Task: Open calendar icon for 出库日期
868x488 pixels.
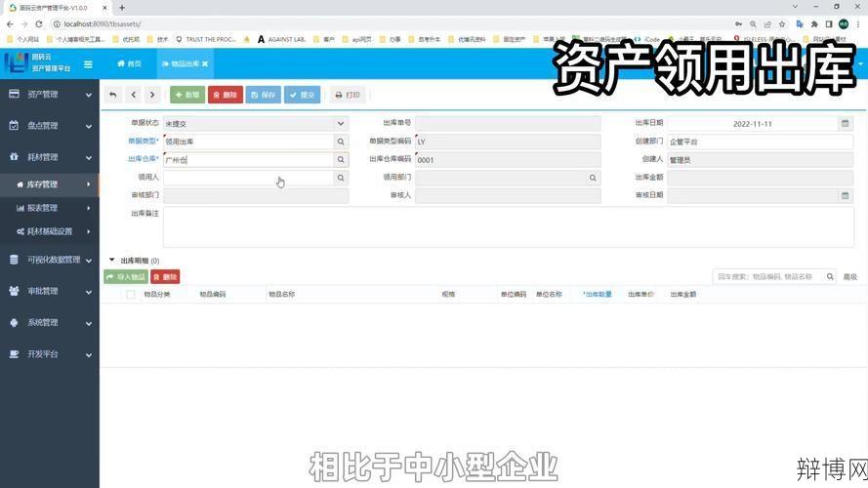Action: (846, 123)
